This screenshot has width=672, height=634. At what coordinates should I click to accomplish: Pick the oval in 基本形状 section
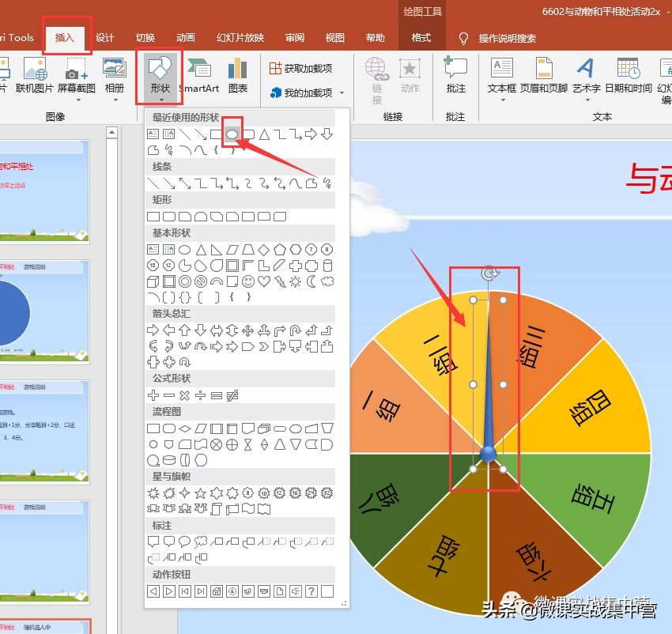pos(185,250)
